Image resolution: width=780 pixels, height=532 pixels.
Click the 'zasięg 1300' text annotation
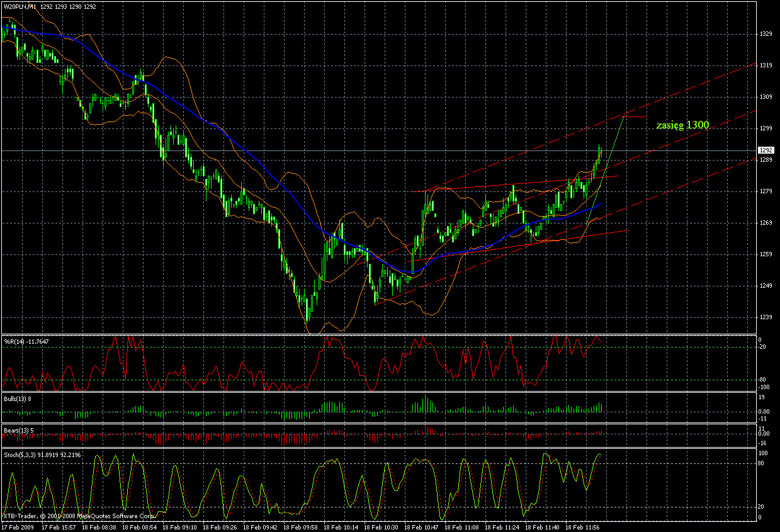click(x=682, y=125)
